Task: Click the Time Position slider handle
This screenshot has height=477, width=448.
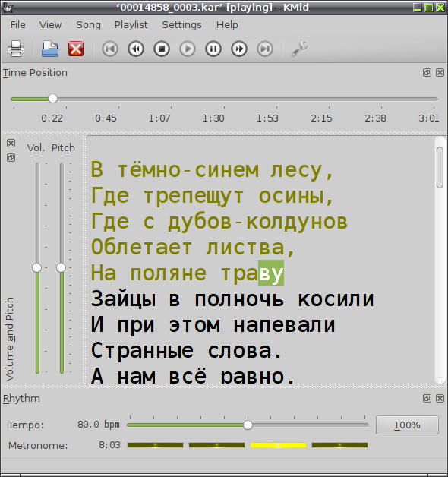Action: [x=52, y=99]
